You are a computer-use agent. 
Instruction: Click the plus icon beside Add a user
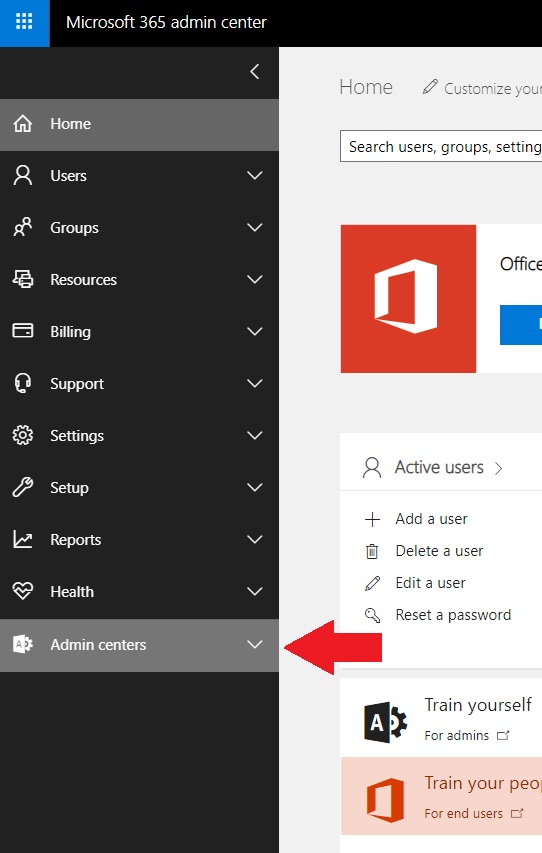click(x=372, y=520)
